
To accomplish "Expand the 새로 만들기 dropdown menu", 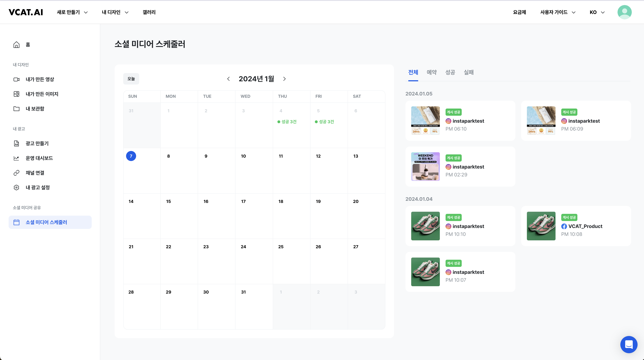I will coord(72,12).
